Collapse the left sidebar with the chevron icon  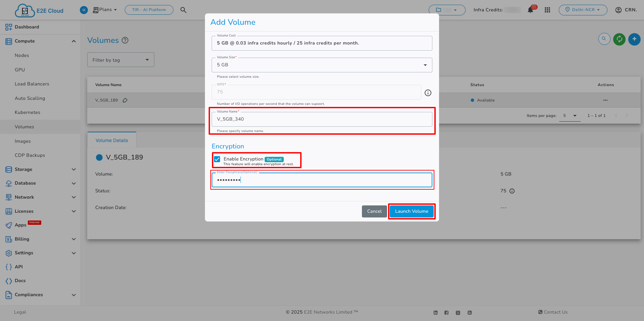coord(84,10)
